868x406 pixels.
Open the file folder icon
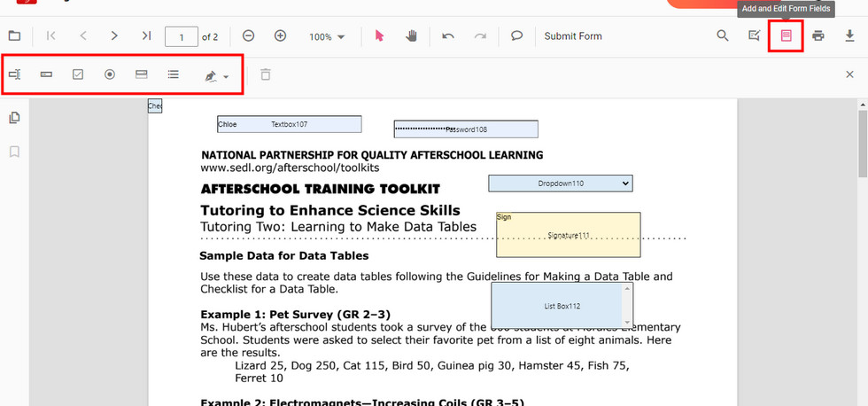pos(14,36)
